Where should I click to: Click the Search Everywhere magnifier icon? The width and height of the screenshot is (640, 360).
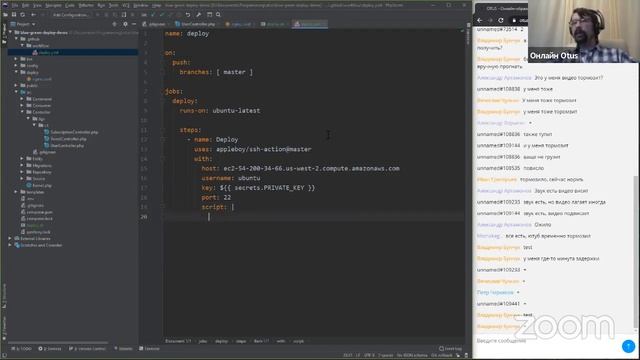(x=218, y=15)
